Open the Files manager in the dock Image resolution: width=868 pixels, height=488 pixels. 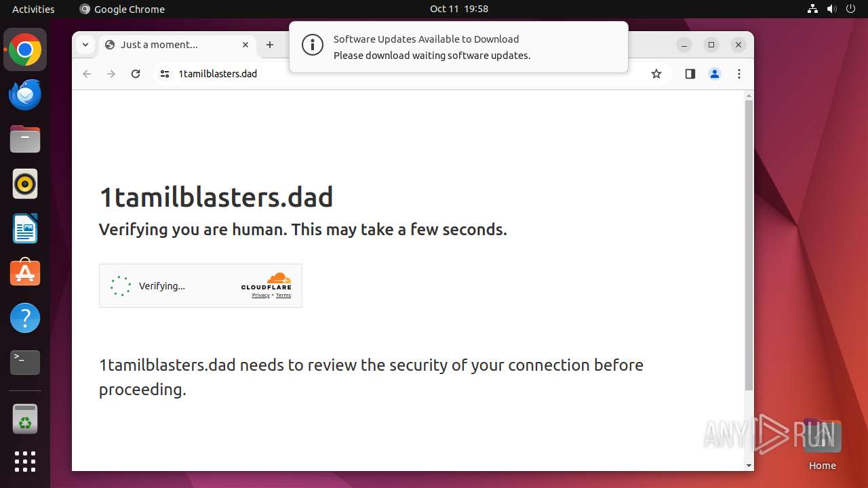click(x=25, y=140)
